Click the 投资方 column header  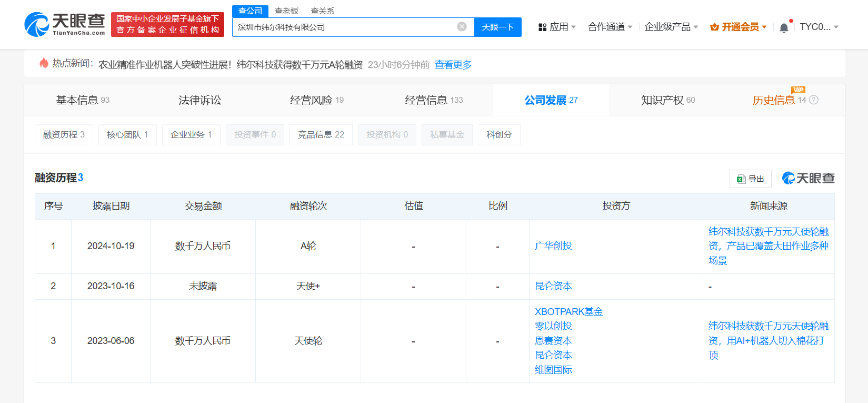point(616,206)
